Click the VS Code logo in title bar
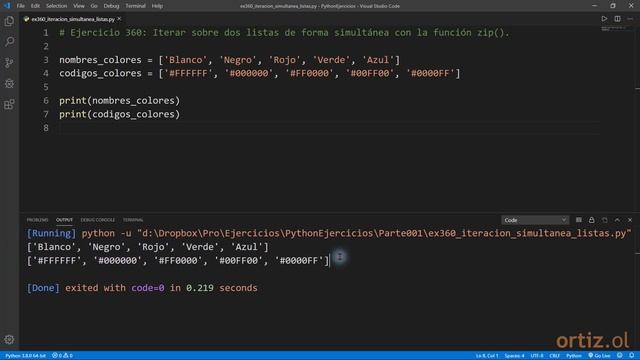 coord(7,6)
